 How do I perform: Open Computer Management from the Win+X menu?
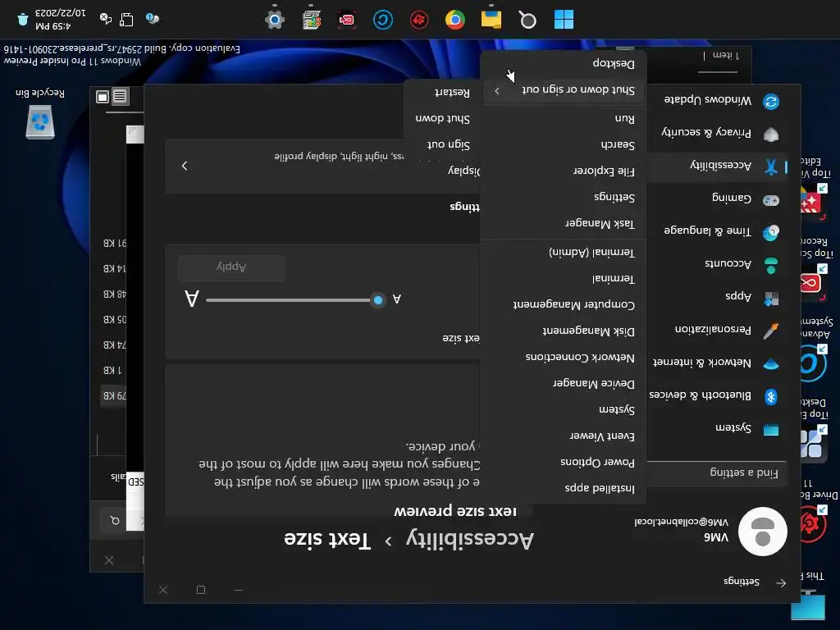564,305
